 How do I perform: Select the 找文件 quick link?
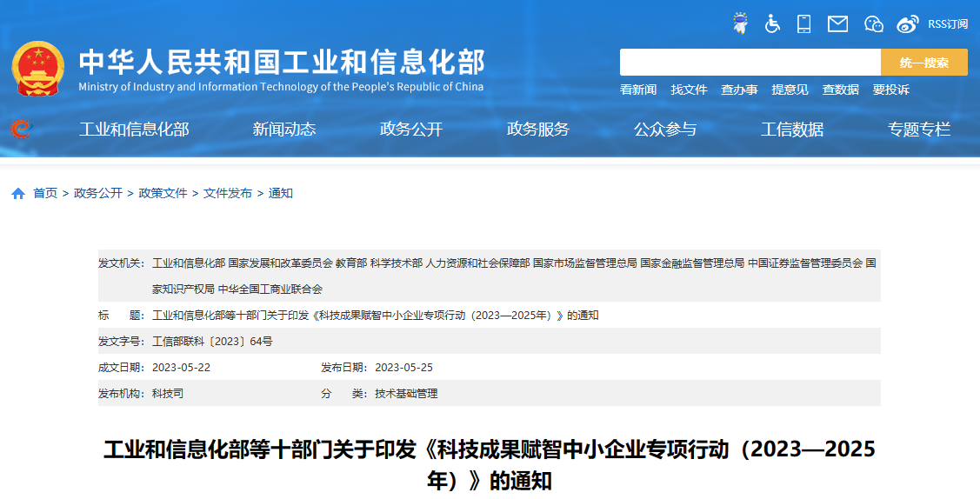pyautogui.click(x=689, y=90)
